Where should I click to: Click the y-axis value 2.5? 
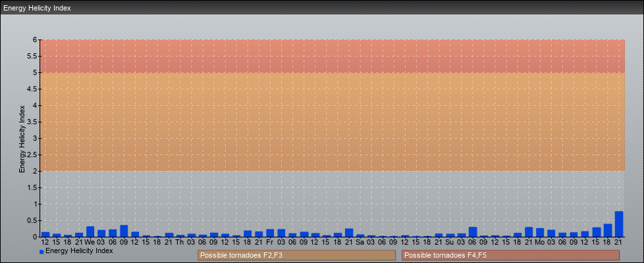[x=33, y=155]
